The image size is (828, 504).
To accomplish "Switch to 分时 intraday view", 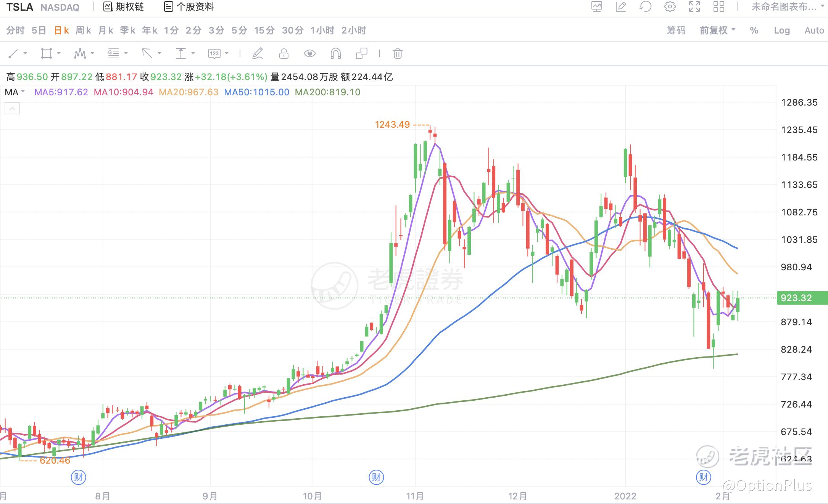I will (x=15, y=30).
